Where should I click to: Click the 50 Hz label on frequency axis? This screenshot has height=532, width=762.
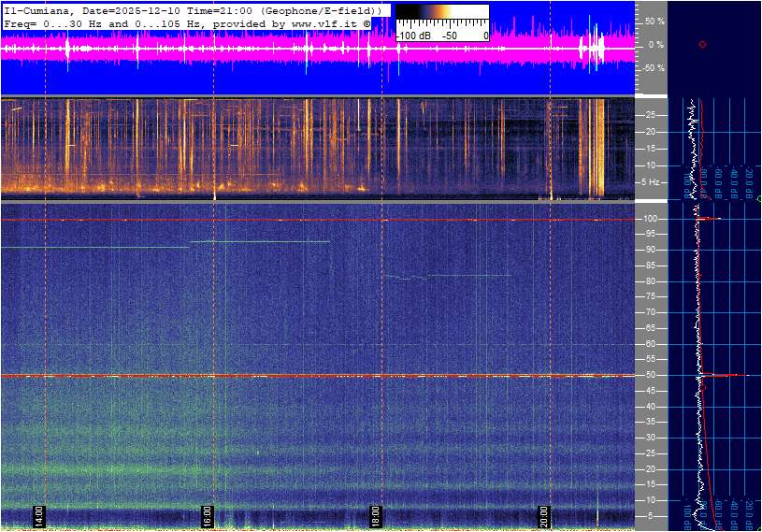click(649, 376)
